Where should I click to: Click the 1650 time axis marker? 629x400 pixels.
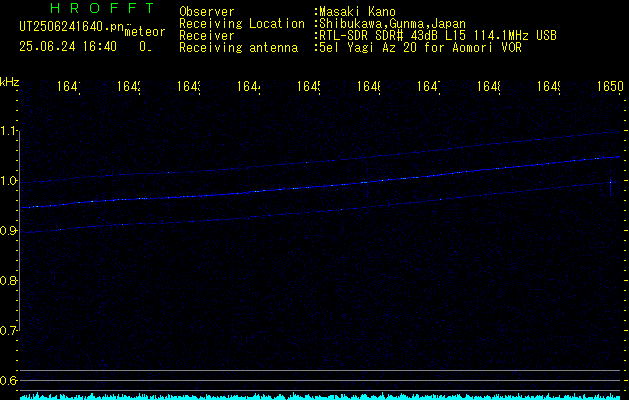(x=611, y=86)
